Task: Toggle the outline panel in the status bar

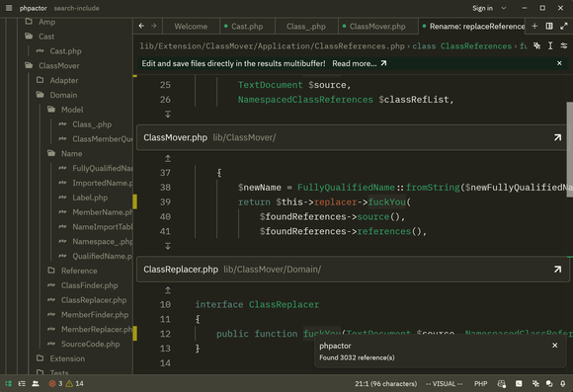Action: click(22, 383)
